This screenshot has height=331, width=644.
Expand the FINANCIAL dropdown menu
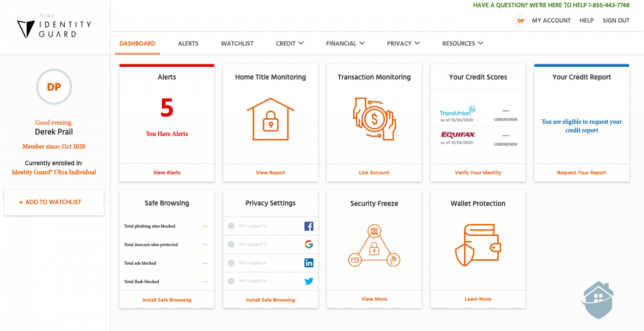point(345,43)
